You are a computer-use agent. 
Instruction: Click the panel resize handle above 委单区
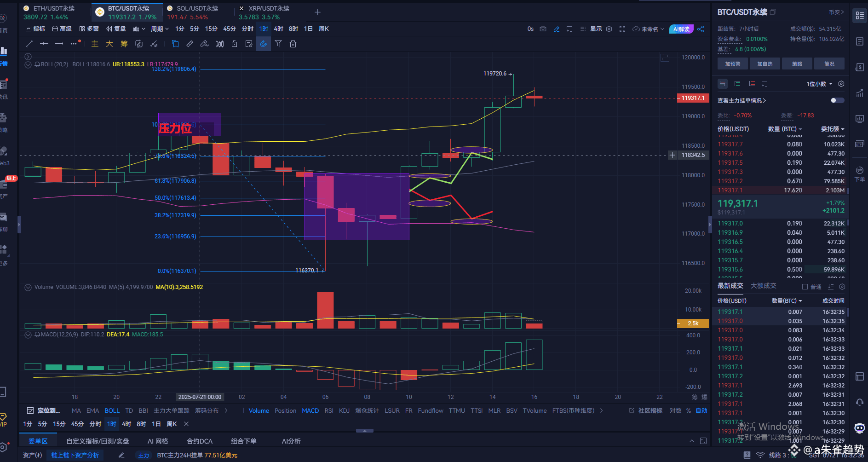[x=365, y=431]
